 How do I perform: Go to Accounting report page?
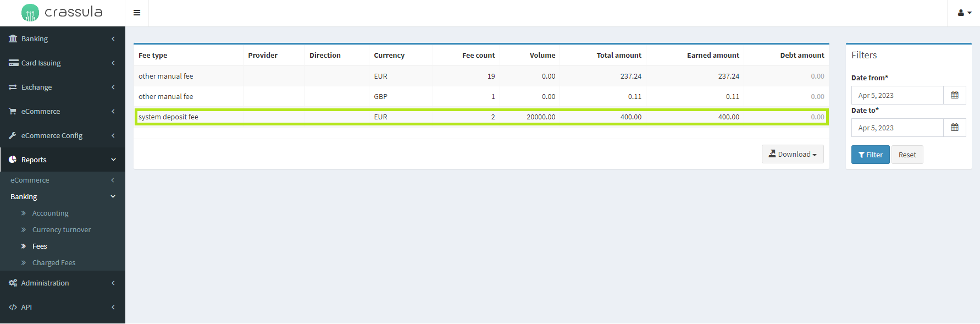(50, 213)
